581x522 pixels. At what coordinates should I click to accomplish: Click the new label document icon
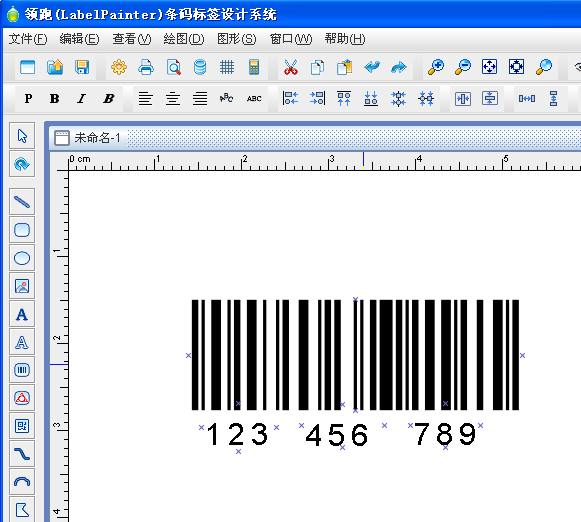coord(28,67)
